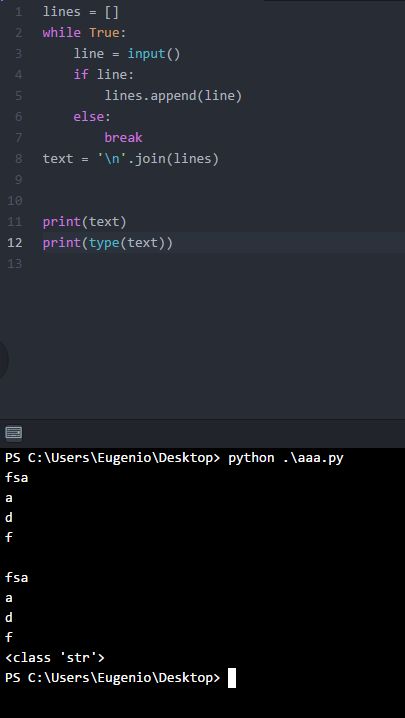Click 'print(text)' on line 11
405x718 pixels.
84,222
